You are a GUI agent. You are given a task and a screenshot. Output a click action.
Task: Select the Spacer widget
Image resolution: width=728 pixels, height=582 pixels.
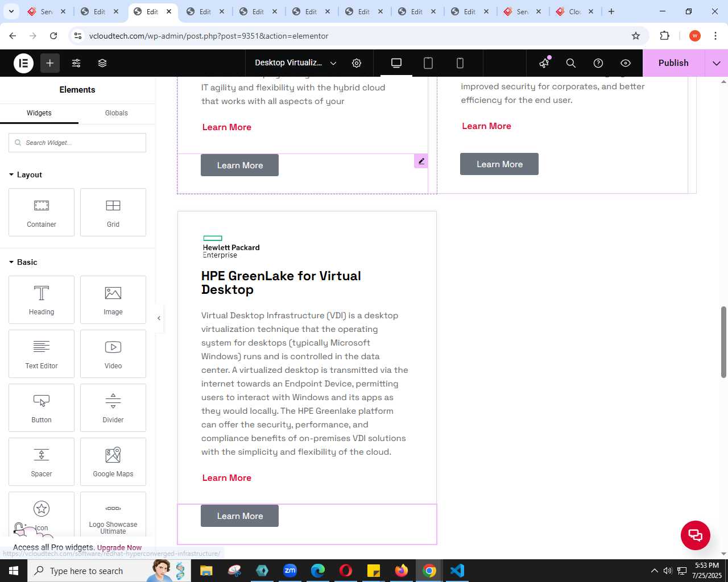(42, 462)
